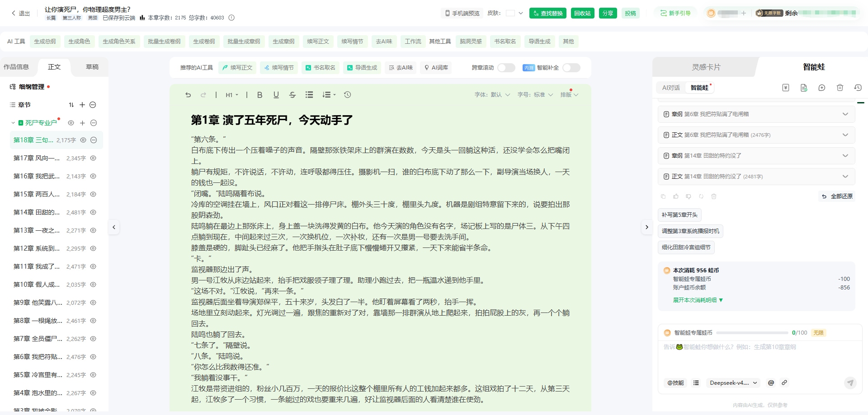The image size is (868, 415).
Task: Click 投稿 button
Action: pyautogui.click(x=630, y=13)
